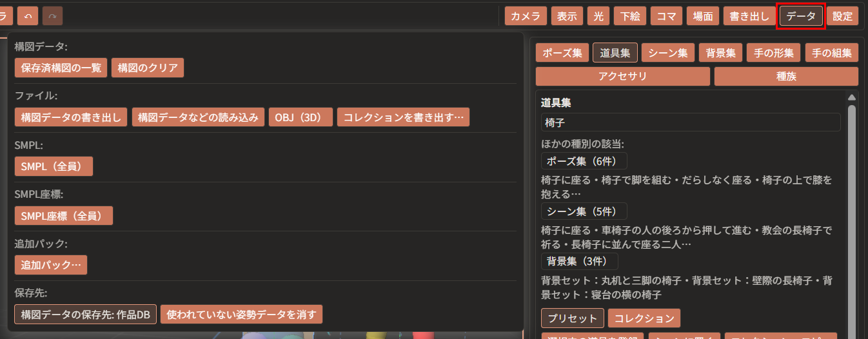Open the 種族 tab

(786, 76)
